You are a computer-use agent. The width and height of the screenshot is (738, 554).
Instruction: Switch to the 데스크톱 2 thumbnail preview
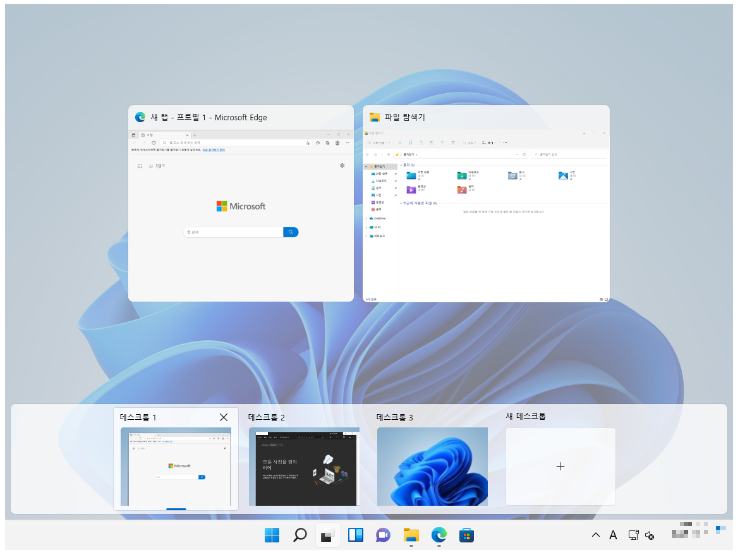(x=304, y=466)
